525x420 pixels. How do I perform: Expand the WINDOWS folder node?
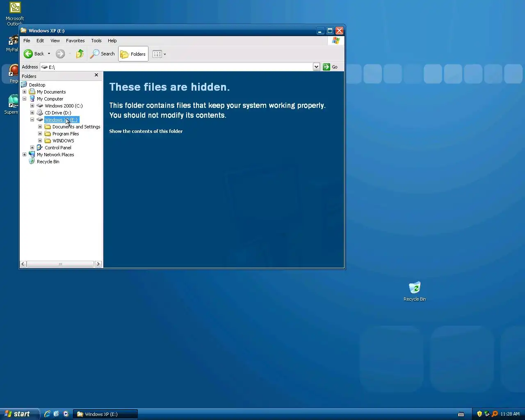[40, 141]
